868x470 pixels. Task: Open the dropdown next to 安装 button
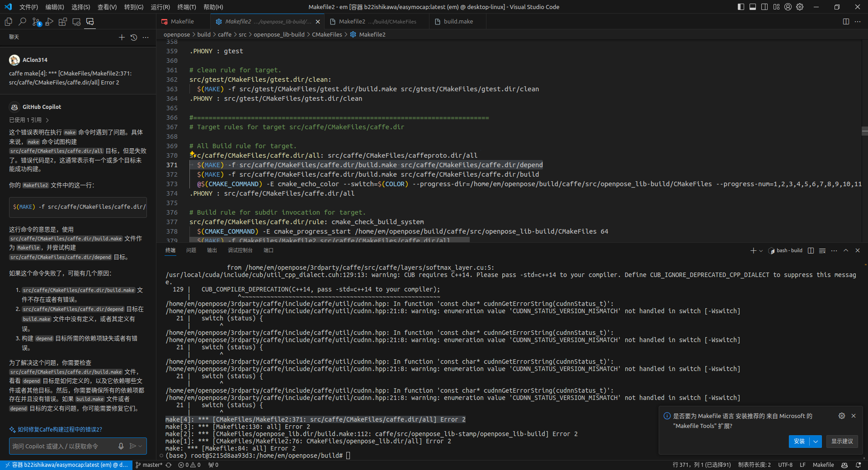coord(816,442)
